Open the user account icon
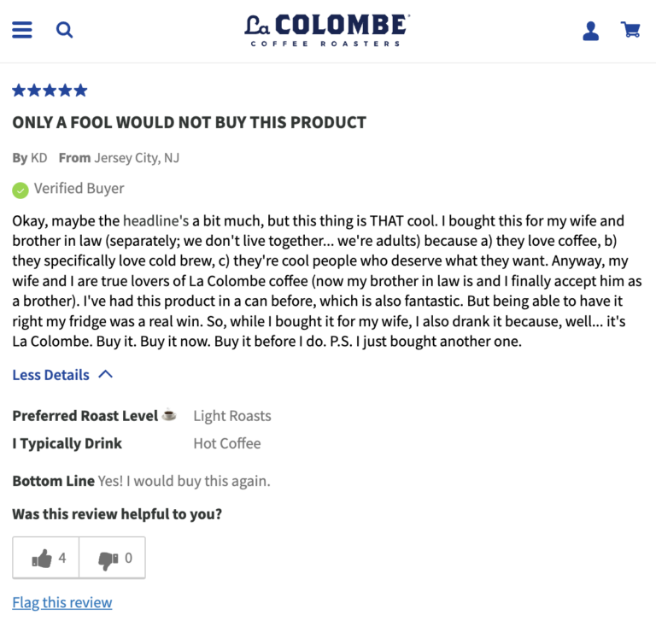 point(590,31)
